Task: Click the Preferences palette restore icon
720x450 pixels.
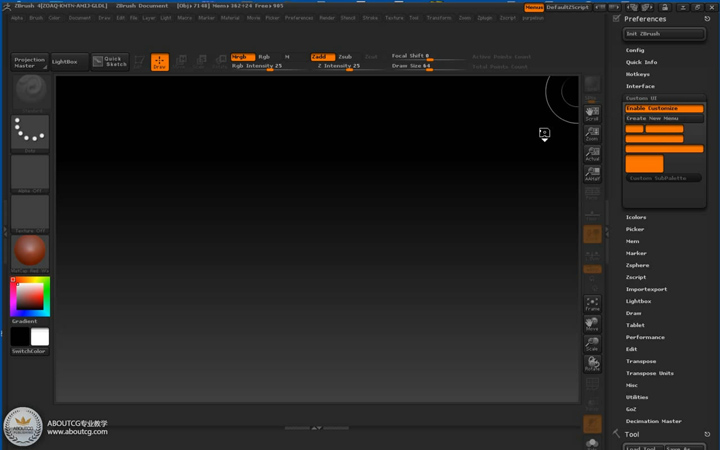Action: 707,19
